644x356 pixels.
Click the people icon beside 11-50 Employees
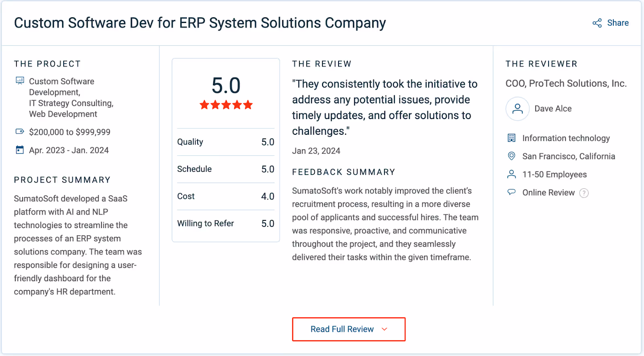click(x=511, y=174)
